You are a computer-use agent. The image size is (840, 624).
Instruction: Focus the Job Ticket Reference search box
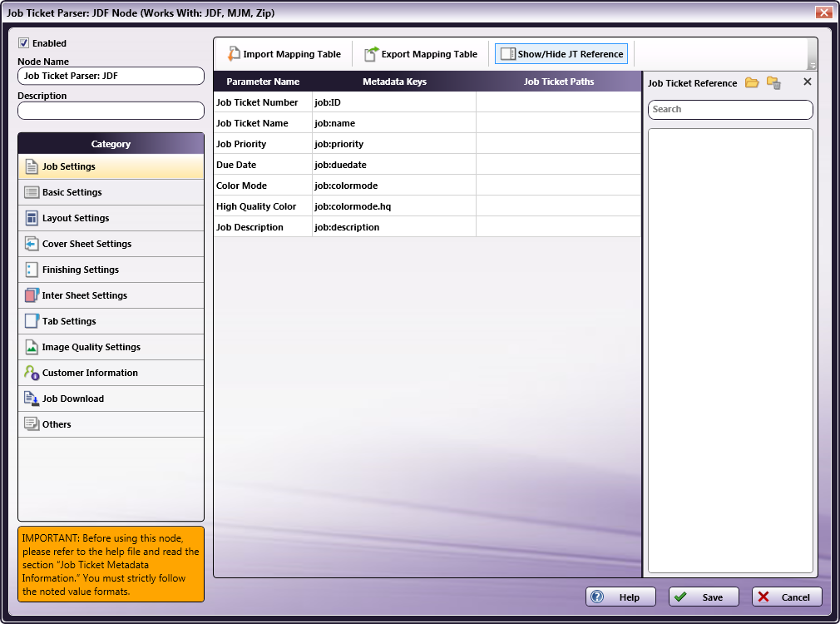(730, 109)
